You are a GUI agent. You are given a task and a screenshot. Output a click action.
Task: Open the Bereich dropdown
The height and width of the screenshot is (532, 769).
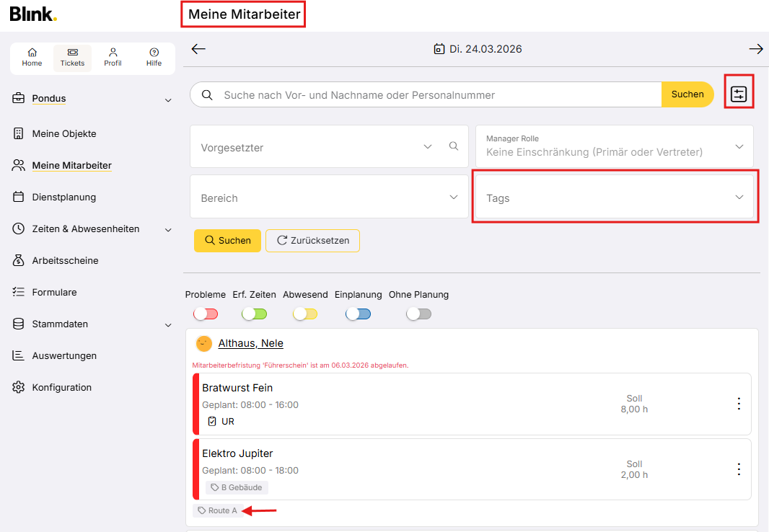pos(329,198)
